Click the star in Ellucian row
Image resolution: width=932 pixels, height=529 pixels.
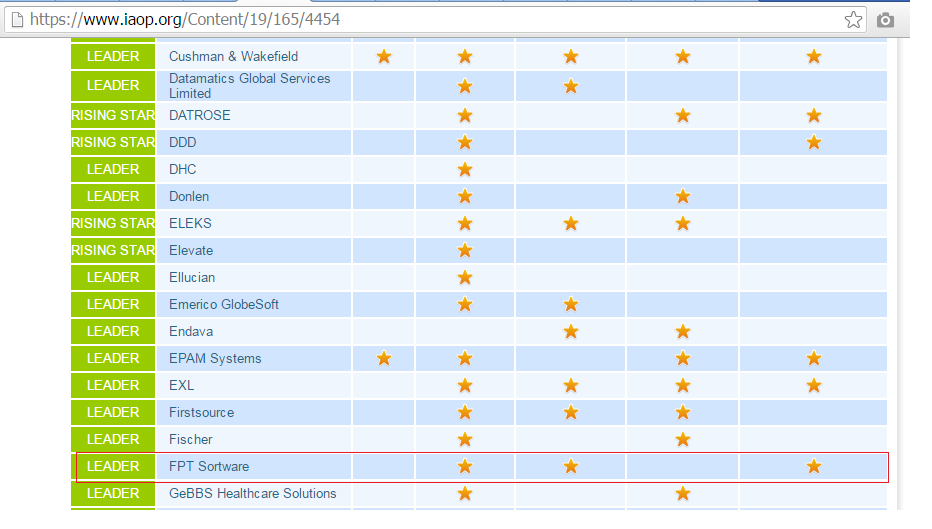point(465,278)
